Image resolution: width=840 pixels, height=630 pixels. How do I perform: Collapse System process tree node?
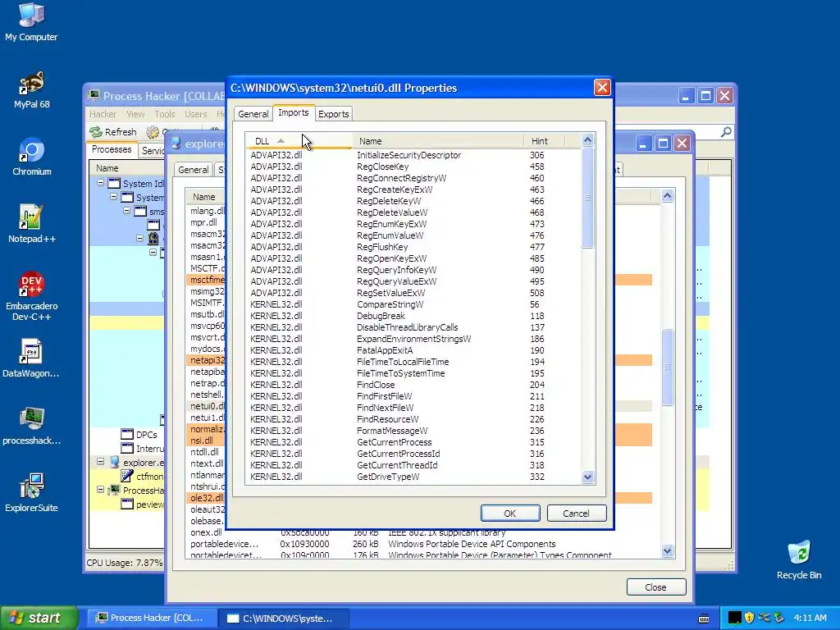(x=113, y=197)
